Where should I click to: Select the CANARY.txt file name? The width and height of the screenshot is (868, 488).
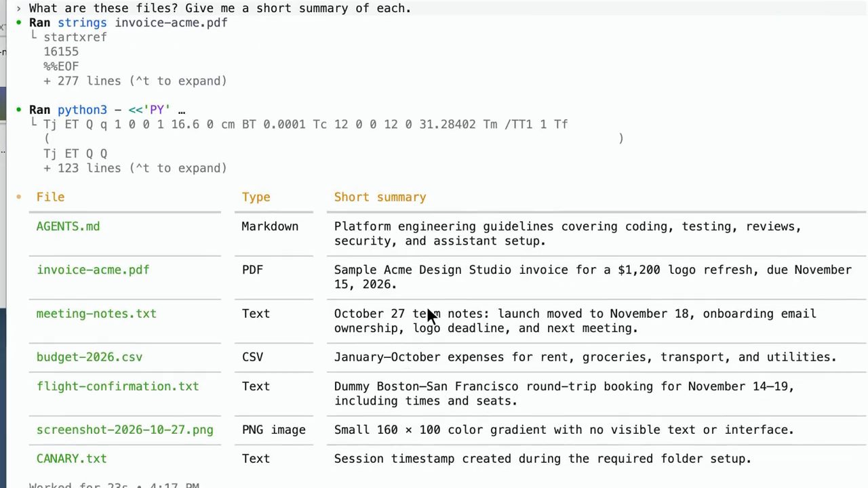click(71, 459)
